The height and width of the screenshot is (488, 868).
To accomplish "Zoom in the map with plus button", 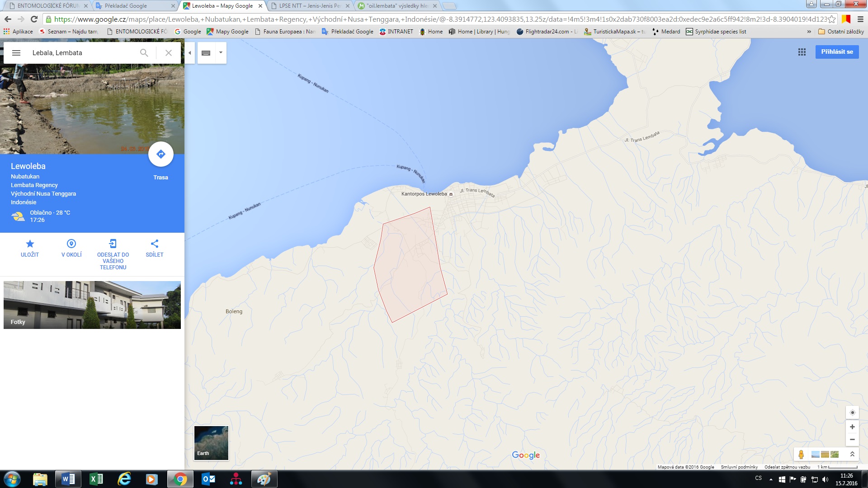I will click(852, 427).
